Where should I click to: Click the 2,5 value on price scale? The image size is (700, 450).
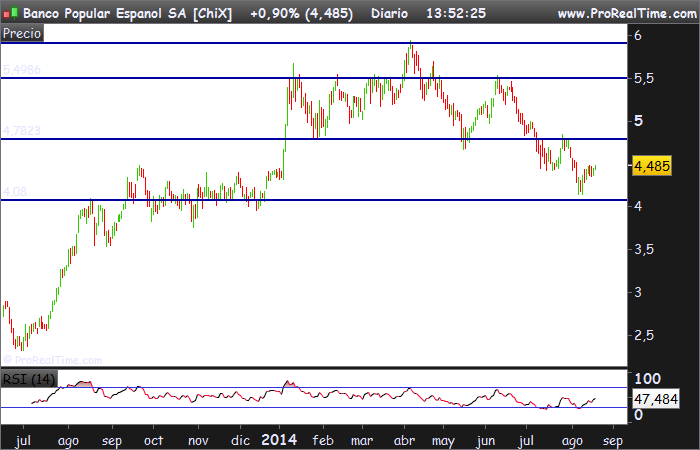(644, 335)
